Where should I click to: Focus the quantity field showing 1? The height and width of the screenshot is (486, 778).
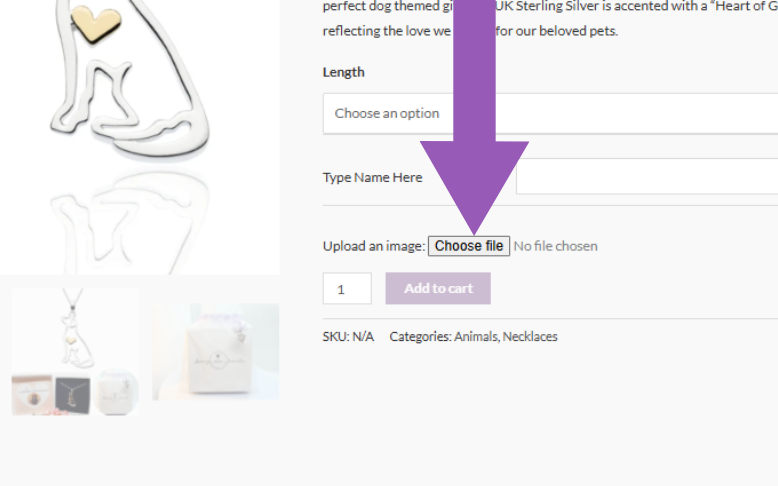coord(346,289)
